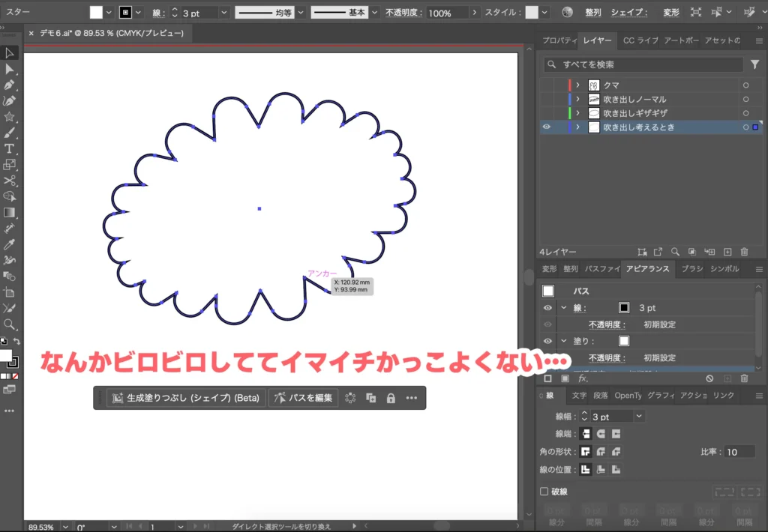
Task: Open the ブラシ panel tab
Action: [691, 269]
